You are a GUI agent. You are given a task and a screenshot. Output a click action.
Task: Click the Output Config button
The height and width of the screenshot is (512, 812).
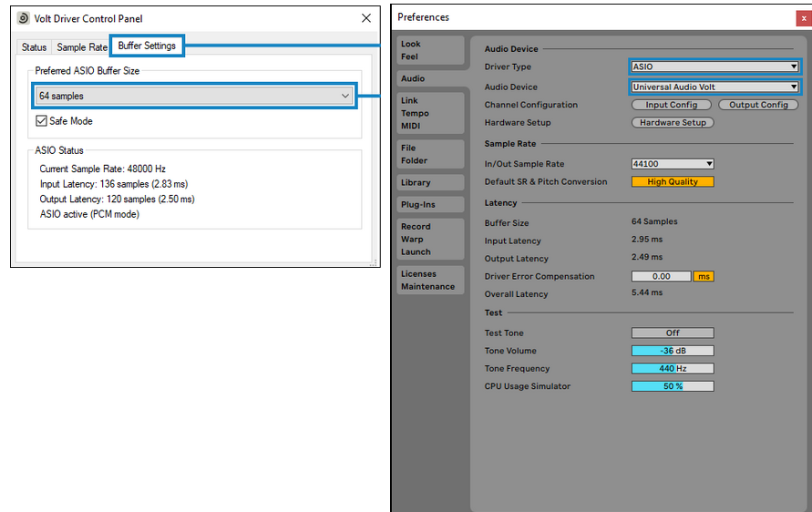point(758,105)
